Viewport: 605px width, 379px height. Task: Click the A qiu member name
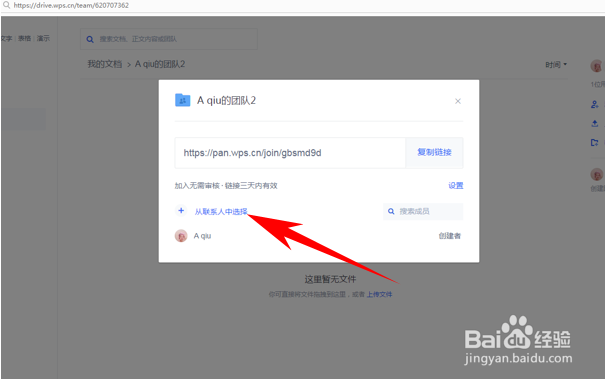(202, 236)
